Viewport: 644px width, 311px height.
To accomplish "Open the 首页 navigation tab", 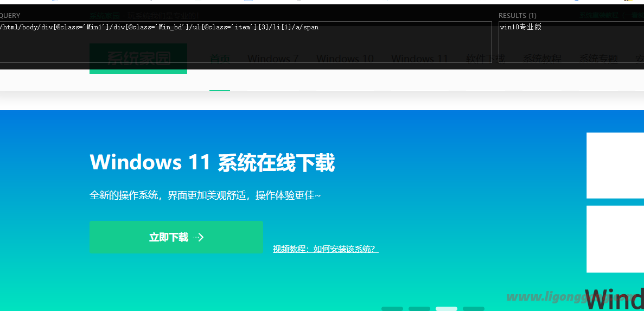I will tap(220, 59).
